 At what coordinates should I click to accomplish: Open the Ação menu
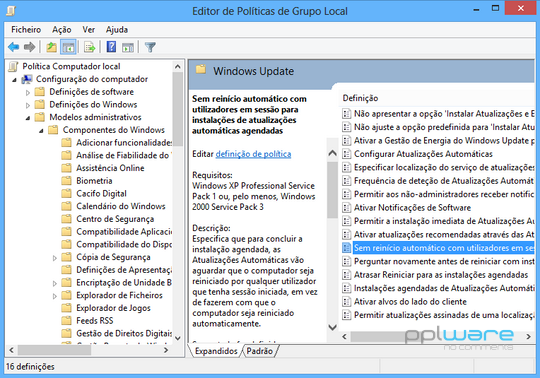tap(62, 30)
